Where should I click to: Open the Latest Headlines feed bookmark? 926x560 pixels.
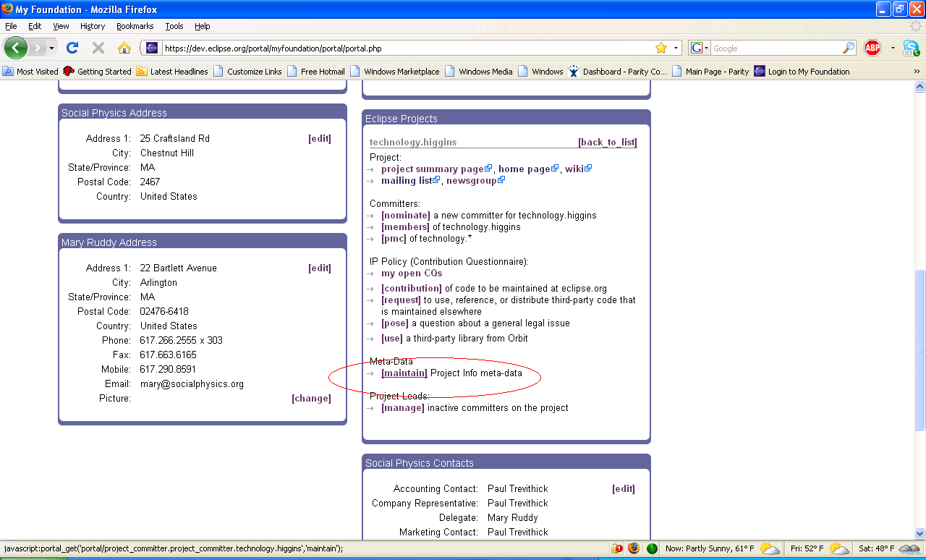tap(172, 72)
